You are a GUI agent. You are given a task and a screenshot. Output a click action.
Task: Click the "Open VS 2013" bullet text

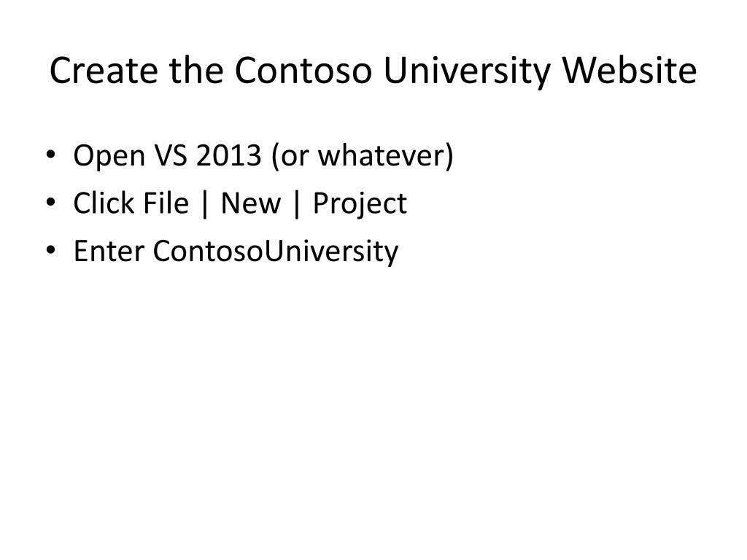click(x=168, y=156)
